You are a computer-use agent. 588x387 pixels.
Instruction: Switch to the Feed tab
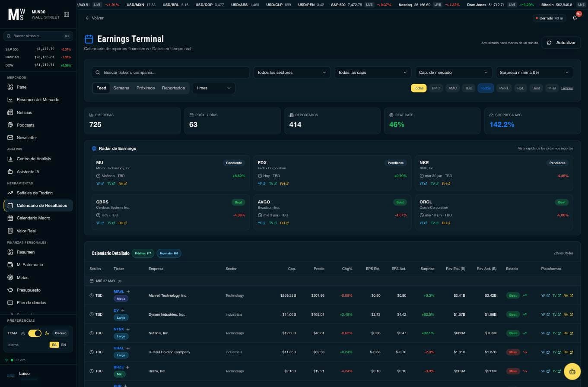(101, 88)
